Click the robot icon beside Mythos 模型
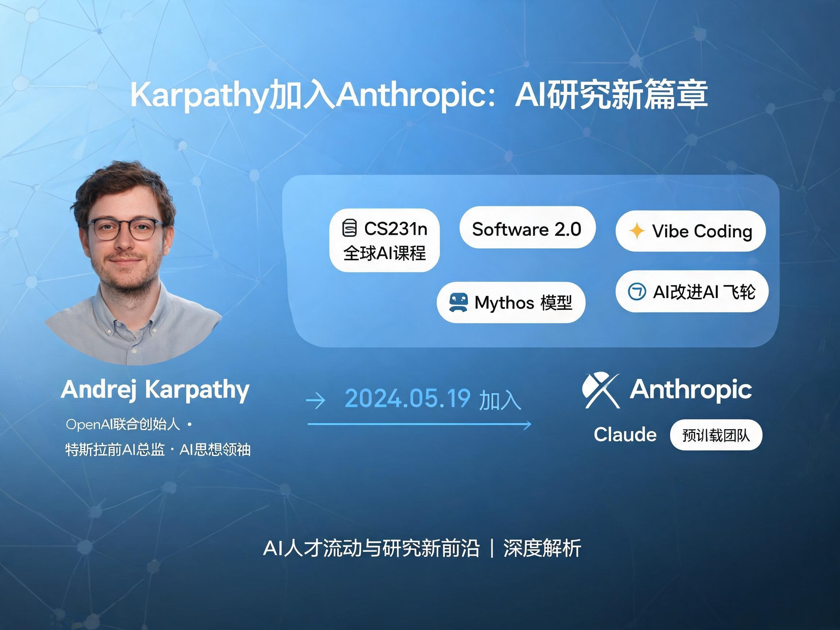Screen dimensions: 840x630 (458, 303)
